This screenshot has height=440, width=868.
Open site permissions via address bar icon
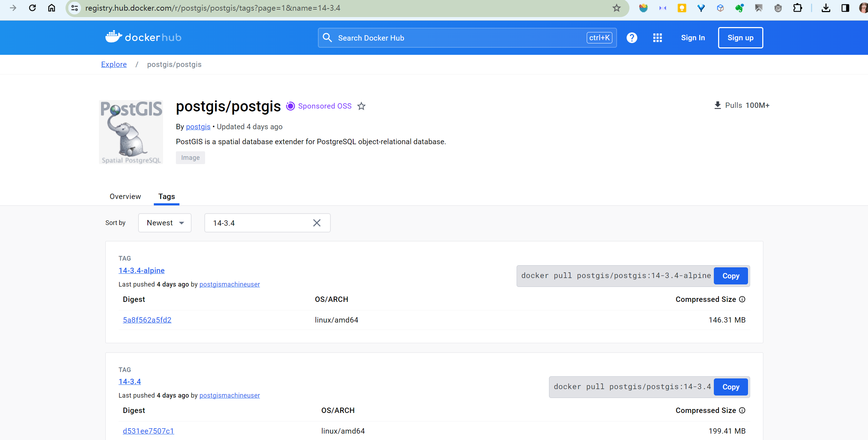tap(74, 8)
